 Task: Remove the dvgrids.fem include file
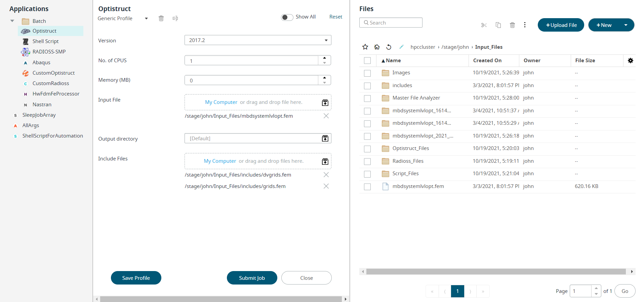[326, 175]
